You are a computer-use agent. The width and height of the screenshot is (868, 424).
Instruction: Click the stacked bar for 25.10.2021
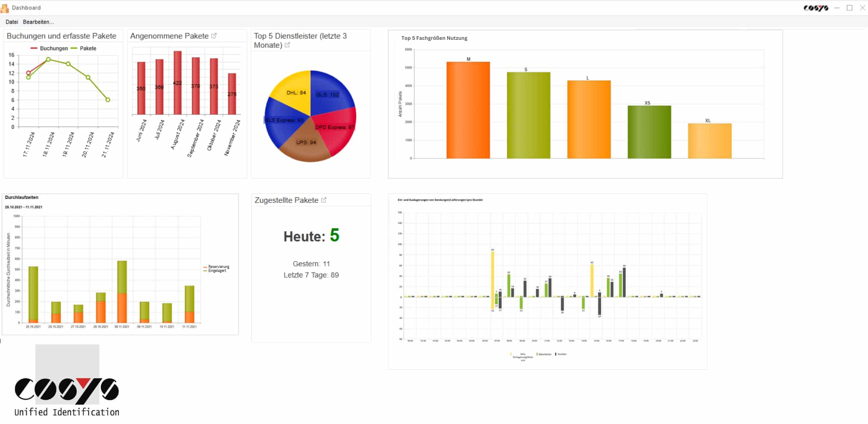33,295
